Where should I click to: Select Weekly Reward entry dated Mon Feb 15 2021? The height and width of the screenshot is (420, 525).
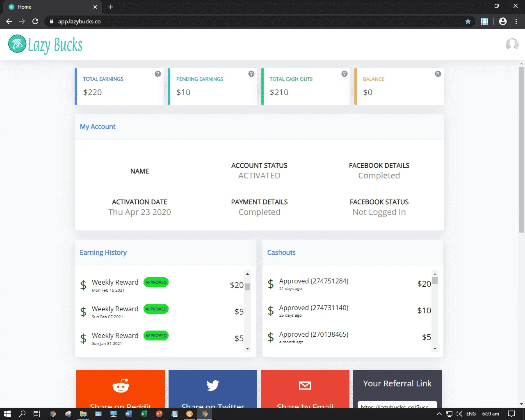(x=162, y=285)
